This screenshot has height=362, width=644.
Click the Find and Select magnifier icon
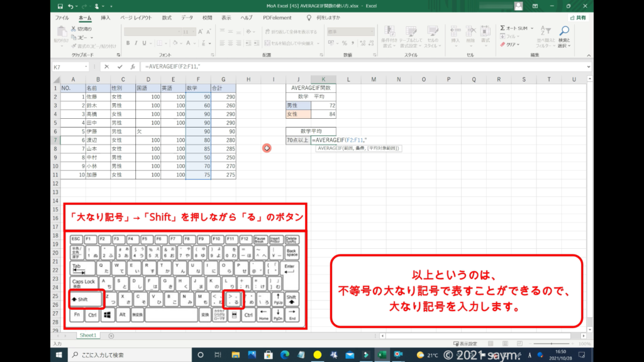point(564,31)
